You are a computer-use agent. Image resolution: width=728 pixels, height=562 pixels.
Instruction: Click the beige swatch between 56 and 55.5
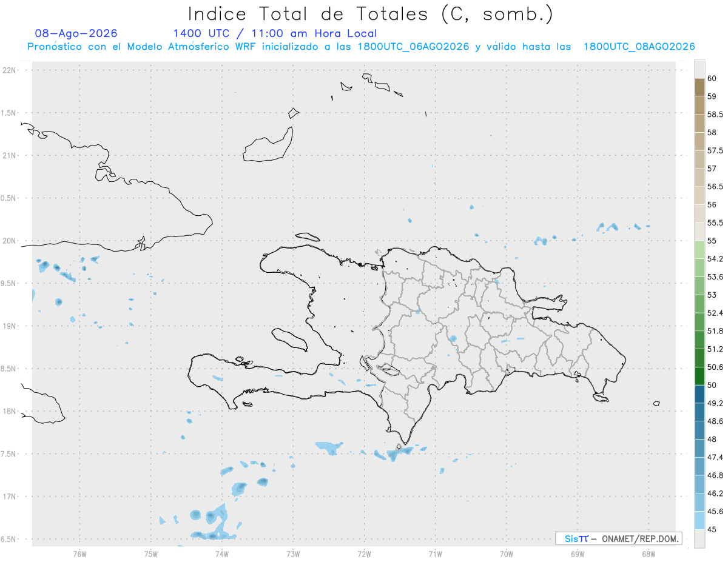(699, 213)
